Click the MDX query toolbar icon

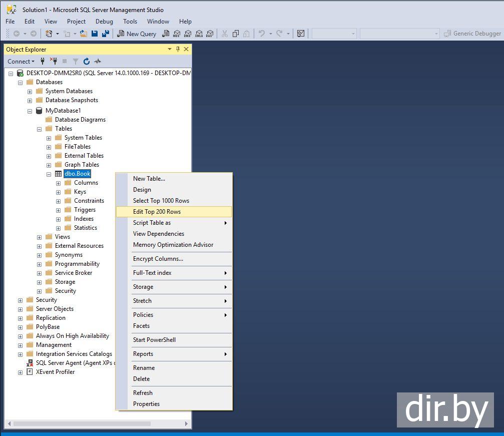176,34
